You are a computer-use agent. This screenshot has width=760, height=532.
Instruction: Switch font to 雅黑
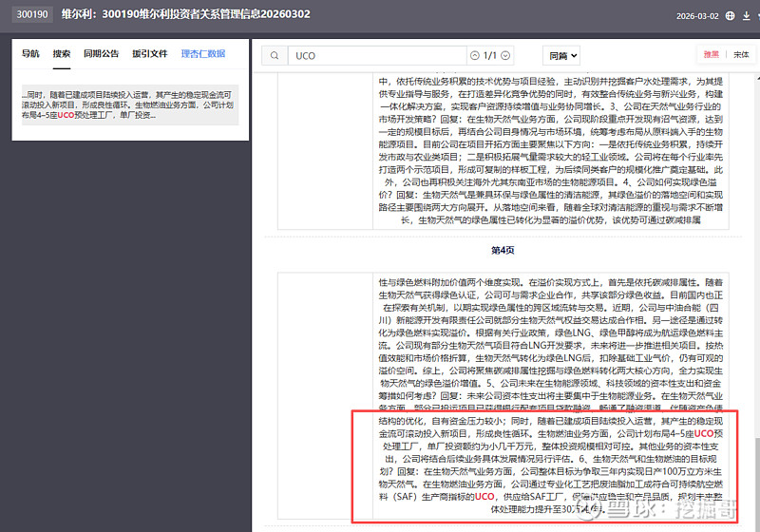[711, 54]
